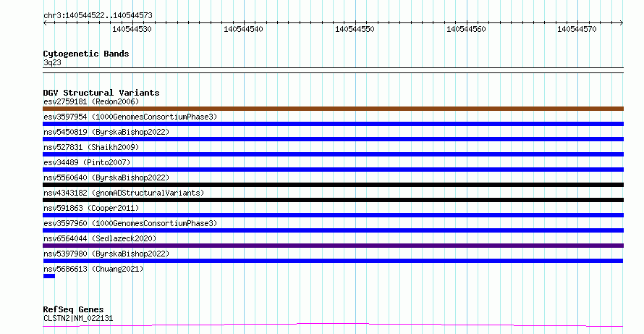Click ruler tick label 140544540

pos(243,29)
